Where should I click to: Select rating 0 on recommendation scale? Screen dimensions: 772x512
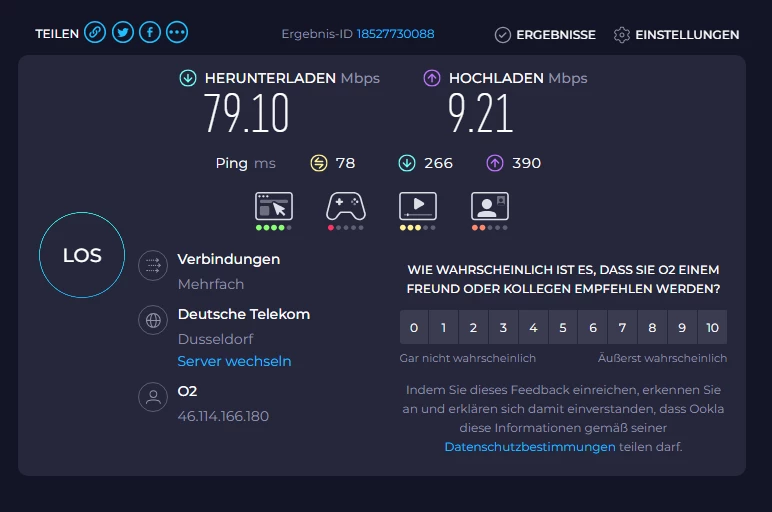pyautogui.click(x=414, y=327)
